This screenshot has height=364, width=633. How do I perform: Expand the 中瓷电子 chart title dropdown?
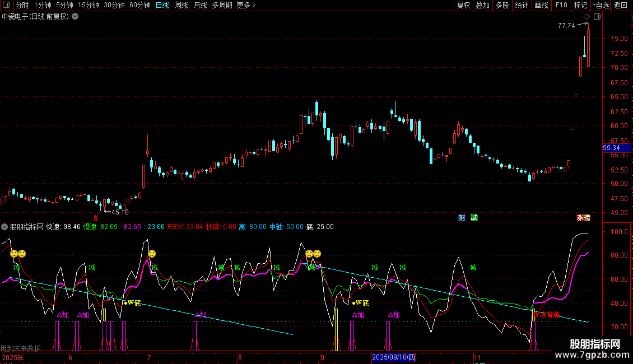tap(76, 17)
